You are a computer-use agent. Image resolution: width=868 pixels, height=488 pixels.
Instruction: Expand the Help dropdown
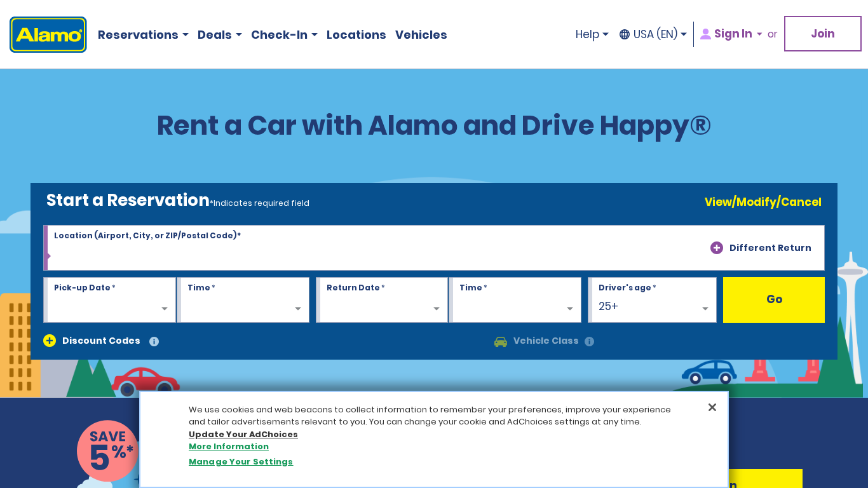coord(592,34)
